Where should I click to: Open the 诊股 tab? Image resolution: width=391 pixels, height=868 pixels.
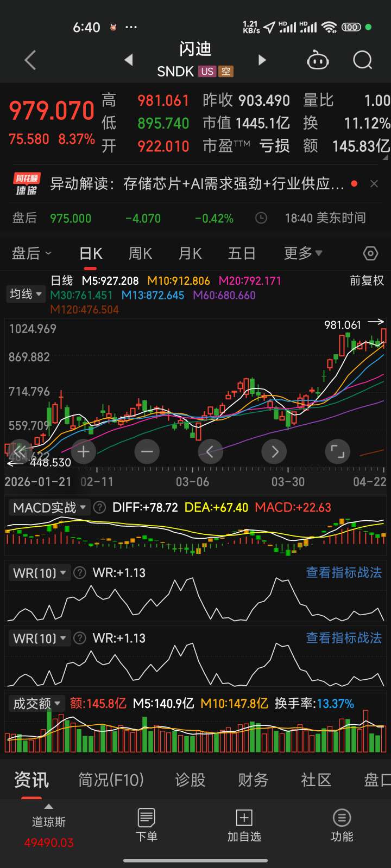point(190,780)
